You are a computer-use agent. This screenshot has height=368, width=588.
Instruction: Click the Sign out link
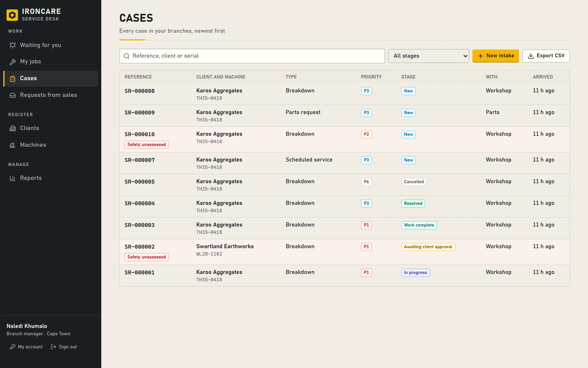pos(64,347)
